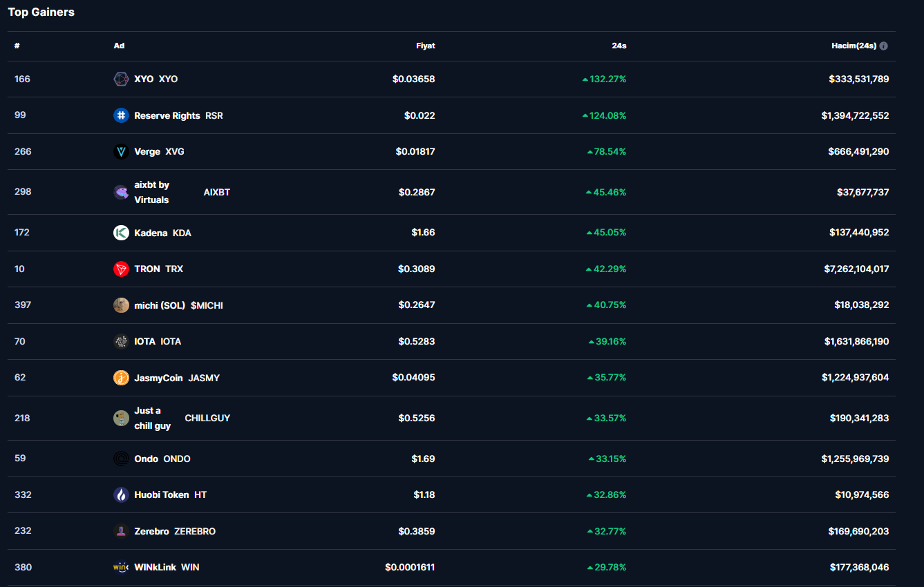The width and height of the screenshot is (924, 587).
Task: Click the XYO coin logo icon
Action: pyautogui.click(x=121, y=79)
